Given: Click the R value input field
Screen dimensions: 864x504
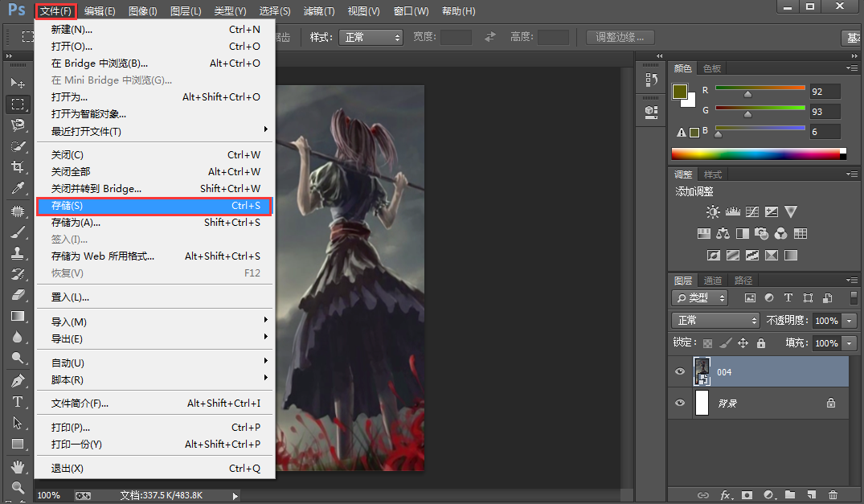Looking at the screenshot, I should (825, 92).
